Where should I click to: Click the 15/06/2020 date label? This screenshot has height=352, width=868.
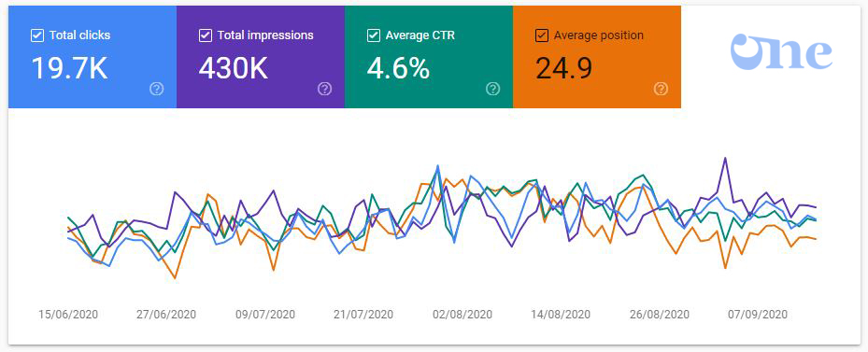(68, 315)
